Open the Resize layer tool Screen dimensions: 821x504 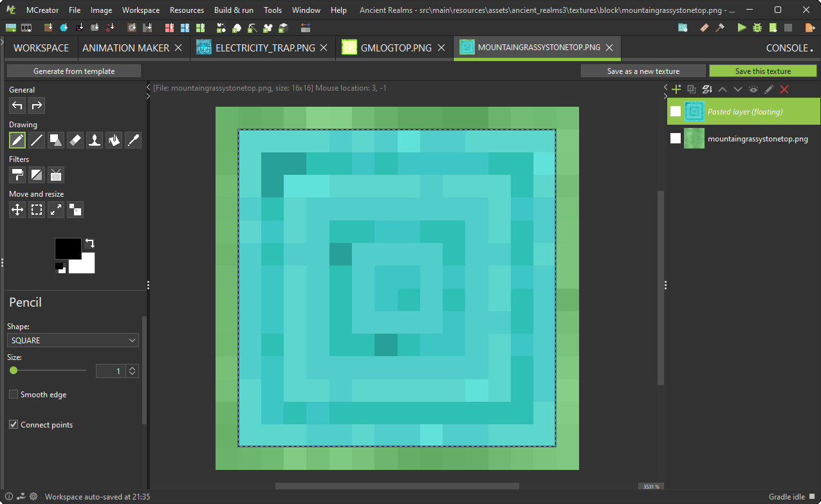coord(56,210)
